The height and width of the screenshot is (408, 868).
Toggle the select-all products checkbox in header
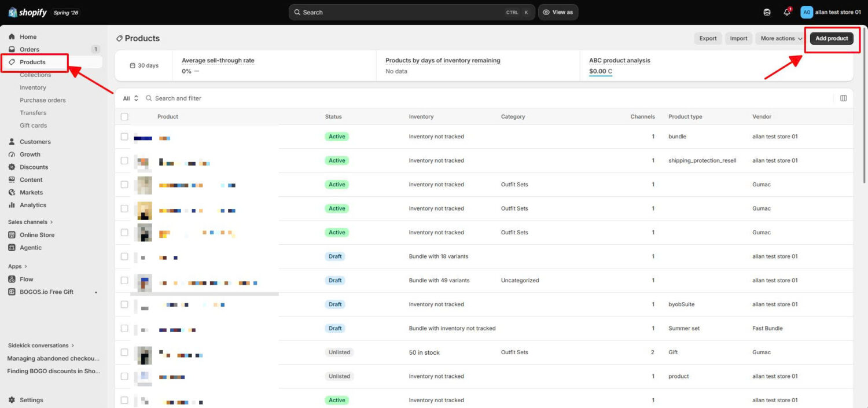coord(124,116)
